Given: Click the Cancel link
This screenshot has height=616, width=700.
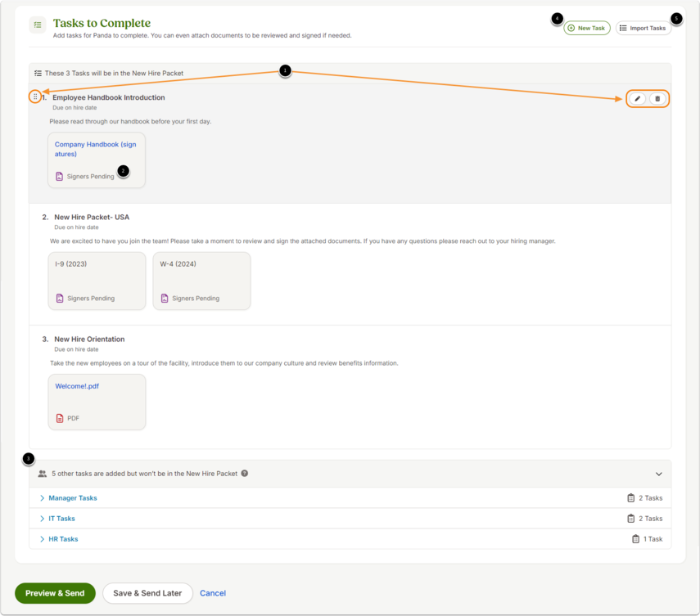Looking at the screenshot, I should [x=213, y=593].
